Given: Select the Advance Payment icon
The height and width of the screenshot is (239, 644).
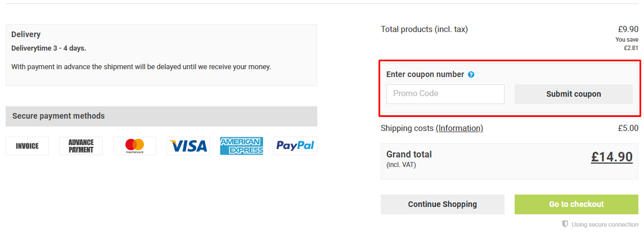Looking at the screenshot, I should [81, 146].
